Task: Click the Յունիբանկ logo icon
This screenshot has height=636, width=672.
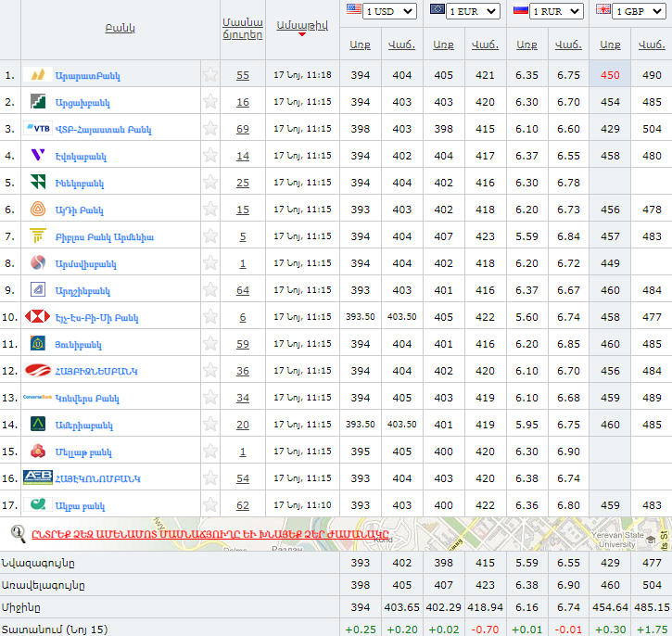Action: coord(38,343)
